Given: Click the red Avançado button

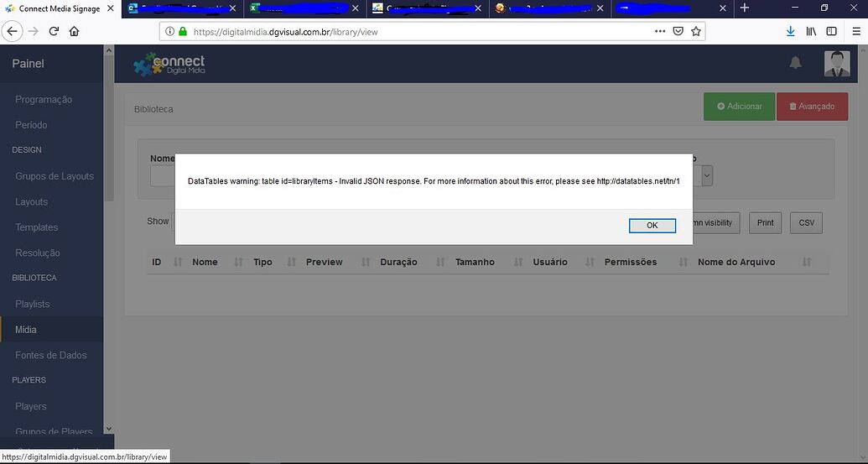Looking at the screenshot, I should [x=811, y=107].
